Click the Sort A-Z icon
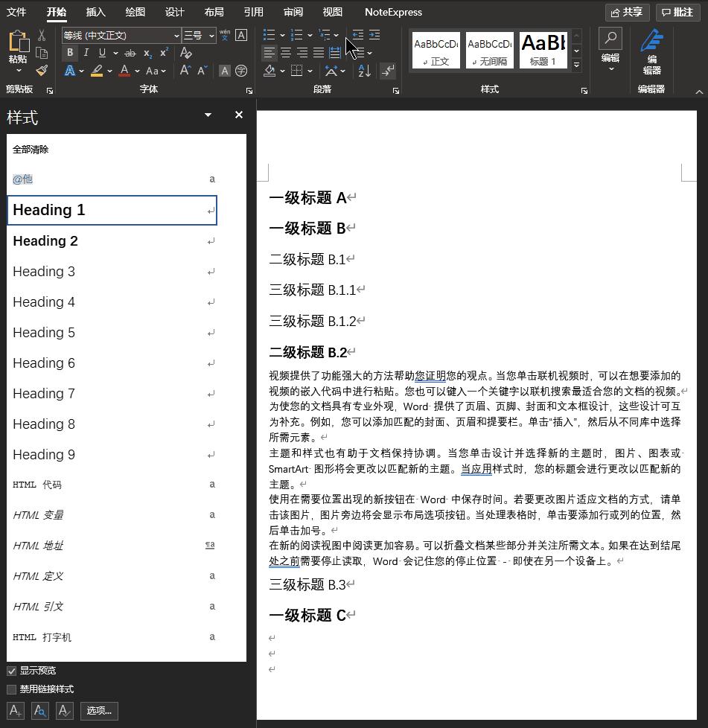This screenshot has width=708, height=728. point(365,71)
